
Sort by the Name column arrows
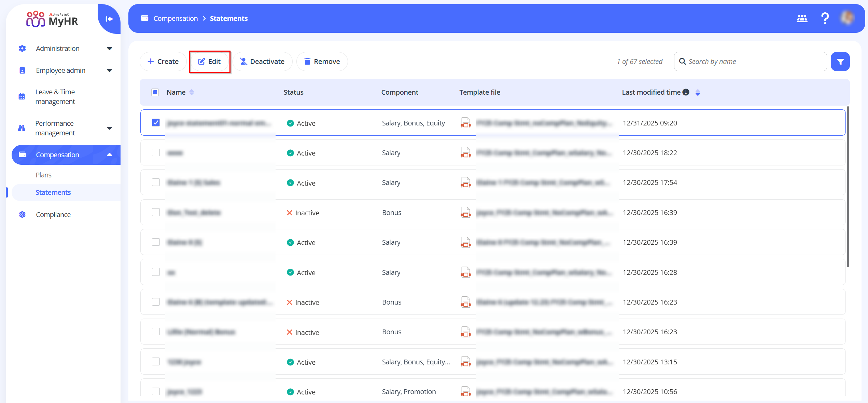[192, 92]
